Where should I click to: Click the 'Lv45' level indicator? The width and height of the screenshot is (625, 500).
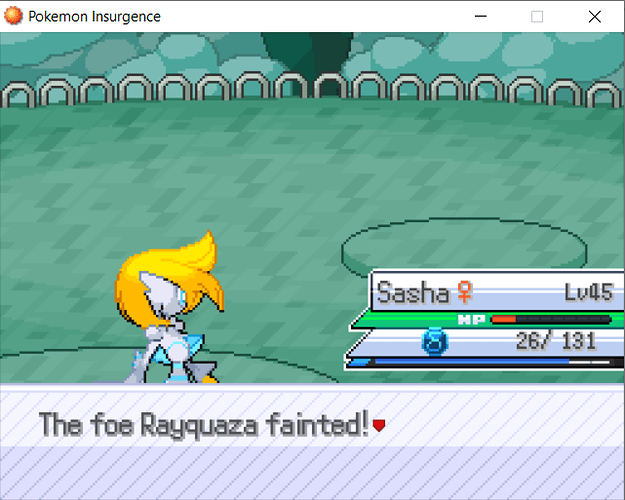click(588, 292)
